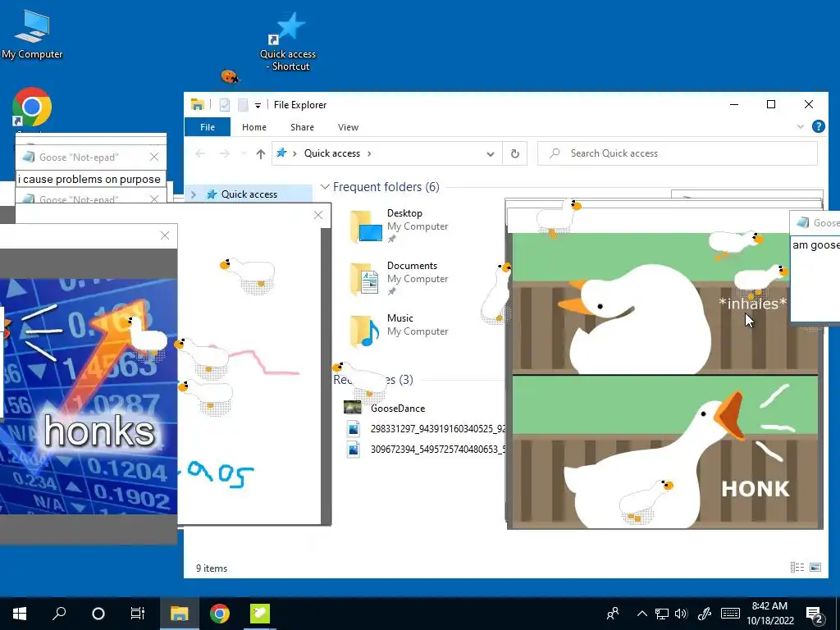Screen dimensions: 840x630
Task: Open volume control in system tray
Action: (682, 614)
